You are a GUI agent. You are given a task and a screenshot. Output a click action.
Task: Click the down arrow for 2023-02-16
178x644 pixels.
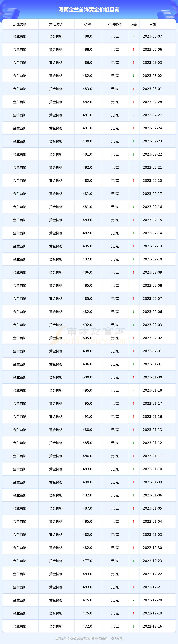[133, 207]
